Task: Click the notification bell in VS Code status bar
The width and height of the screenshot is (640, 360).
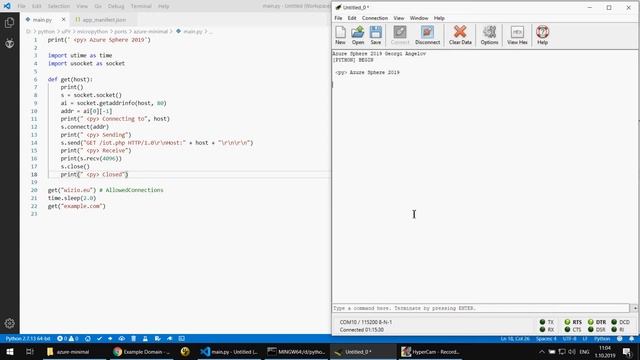Action: (x=631, y=339)
